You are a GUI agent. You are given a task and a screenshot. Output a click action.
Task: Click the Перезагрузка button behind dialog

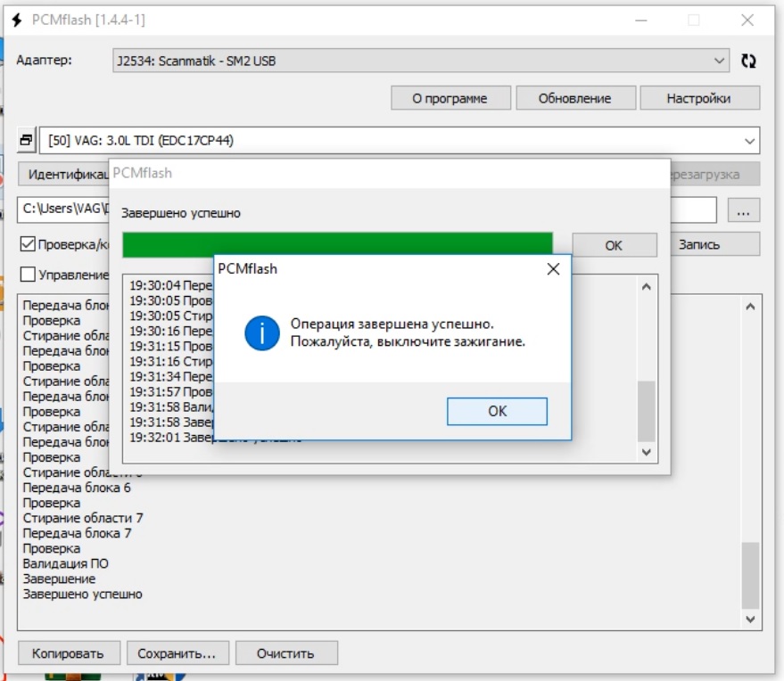point(715,175)
